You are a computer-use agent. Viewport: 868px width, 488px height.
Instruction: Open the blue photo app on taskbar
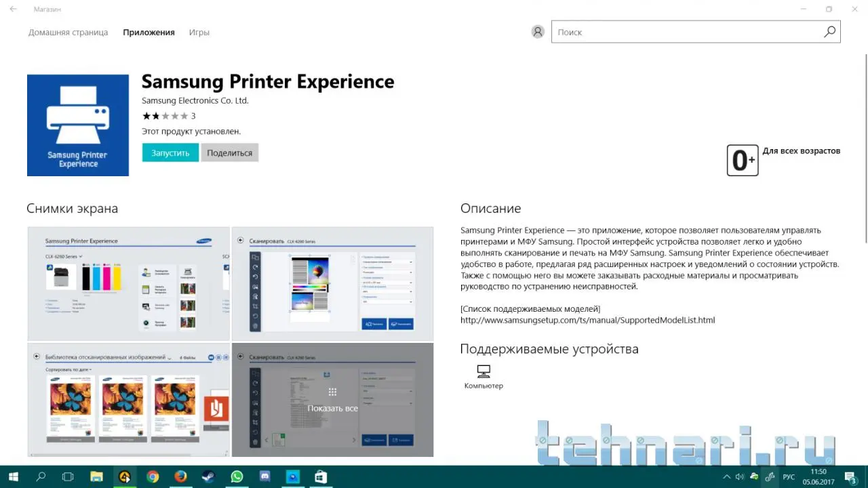pyautogui.click(x=292, y=476)
